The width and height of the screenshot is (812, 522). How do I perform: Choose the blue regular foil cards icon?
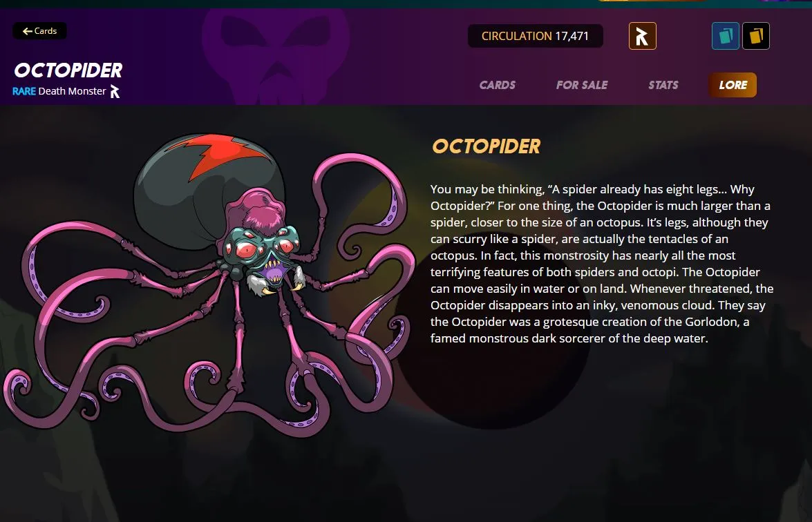click(725, 36)
